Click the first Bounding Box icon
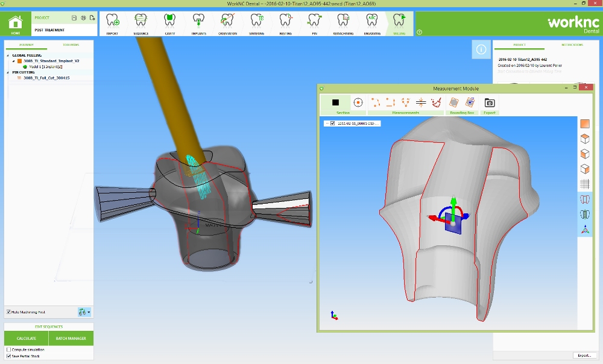Image resolution: width=603 pixels, height=364 pixels. (454, 102)
